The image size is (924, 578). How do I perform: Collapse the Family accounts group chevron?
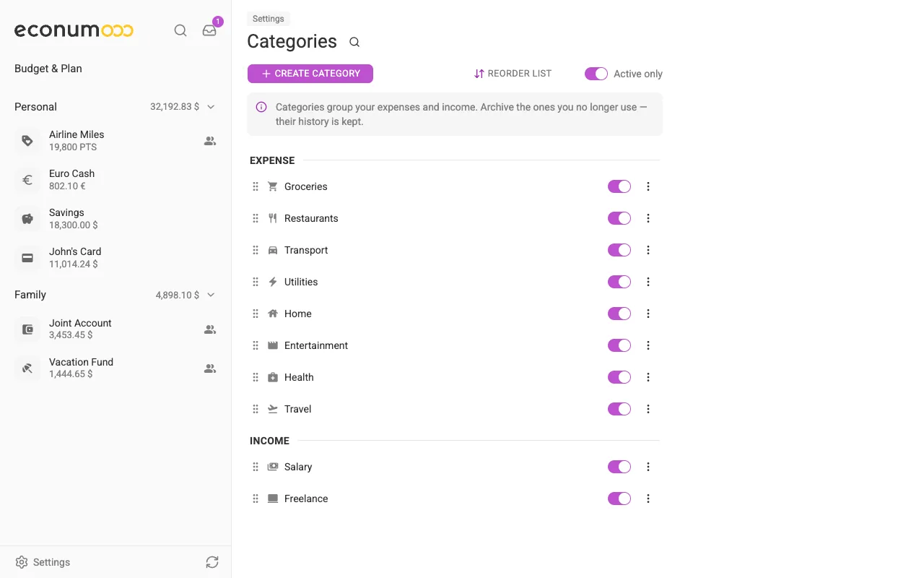coord(211,295)
